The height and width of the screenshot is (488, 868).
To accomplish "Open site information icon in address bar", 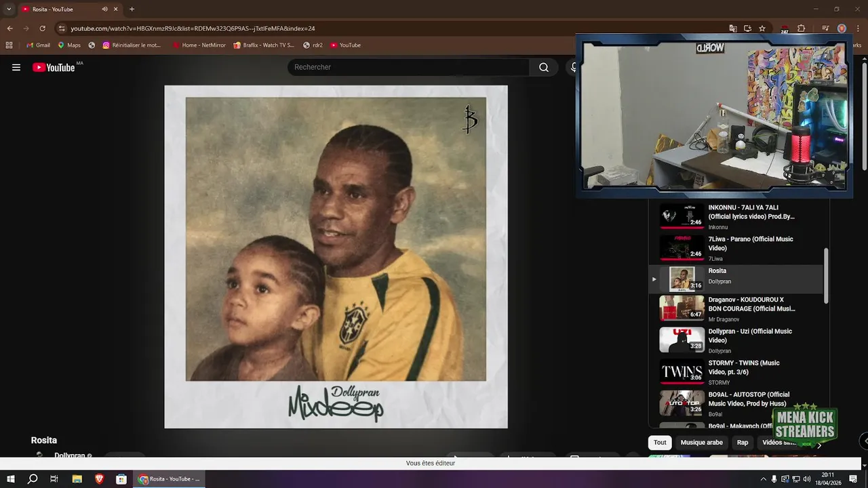I will 62,28.
